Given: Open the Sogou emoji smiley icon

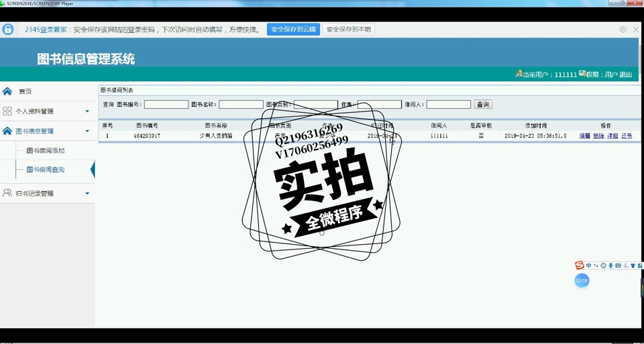Looking at the screenshot, I should 603,266.
